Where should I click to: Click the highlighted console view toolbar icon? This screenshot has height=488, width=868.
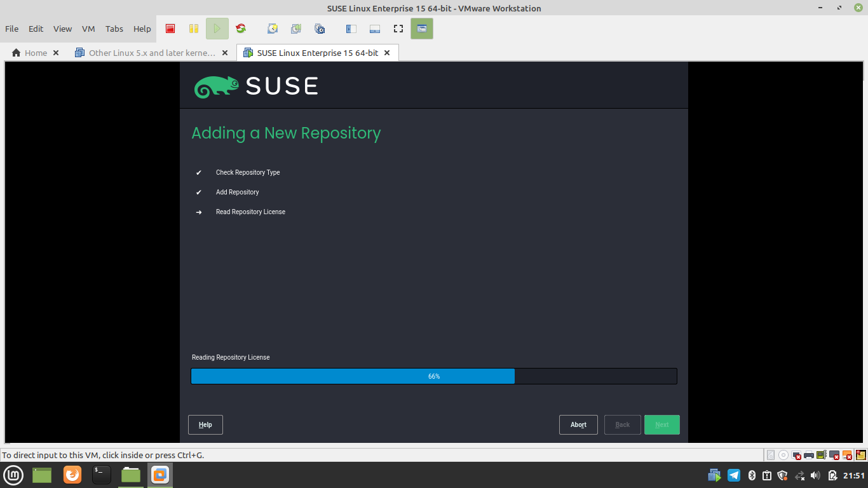coord(422,29)
